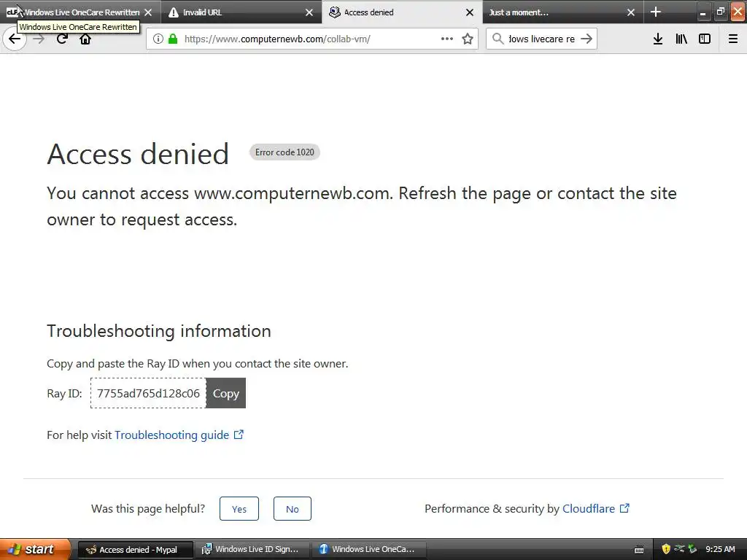Open the Windows start menu
Screen dimensions: 747x560
click(x=35, y=549)
